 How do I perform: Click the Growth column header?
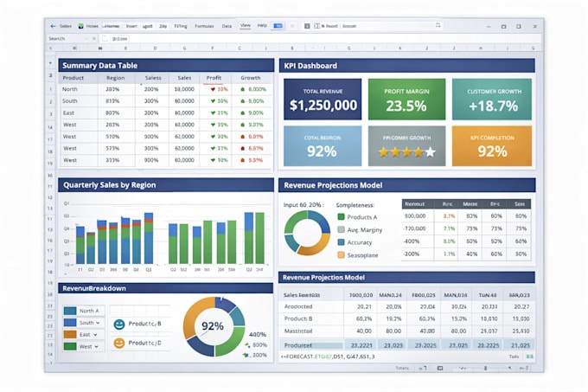251,78
